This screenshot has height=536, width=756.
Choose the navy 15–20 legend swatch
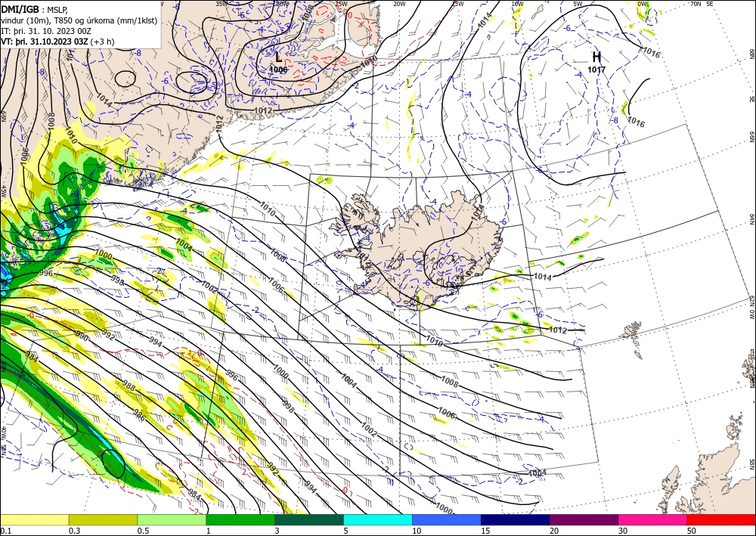pos(516,519)
